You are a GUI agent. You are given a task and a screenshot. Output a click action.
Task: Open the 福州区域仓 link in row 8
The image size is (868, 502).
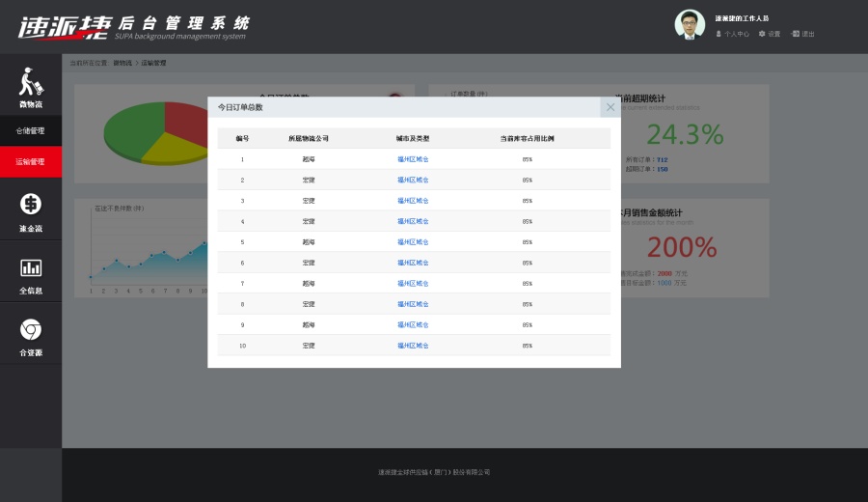point(413,304)
